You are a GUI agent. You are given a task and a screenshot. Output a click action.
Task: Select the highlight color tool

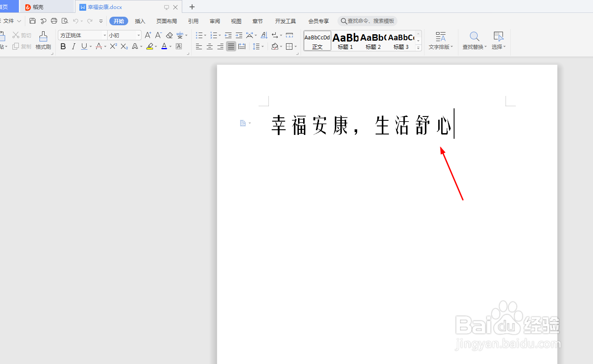151,46
